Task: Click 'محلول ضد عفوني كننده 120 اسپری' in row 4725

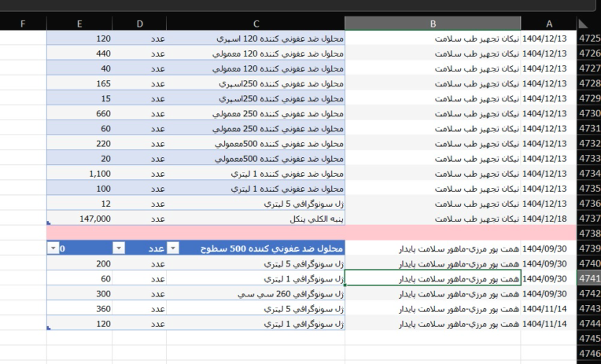Action: click(x=256, y=39)
